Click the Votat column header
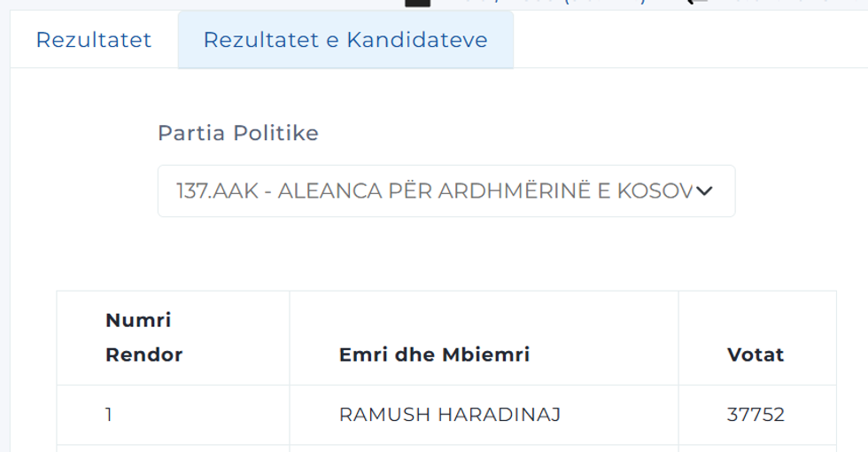 point(756,355)
